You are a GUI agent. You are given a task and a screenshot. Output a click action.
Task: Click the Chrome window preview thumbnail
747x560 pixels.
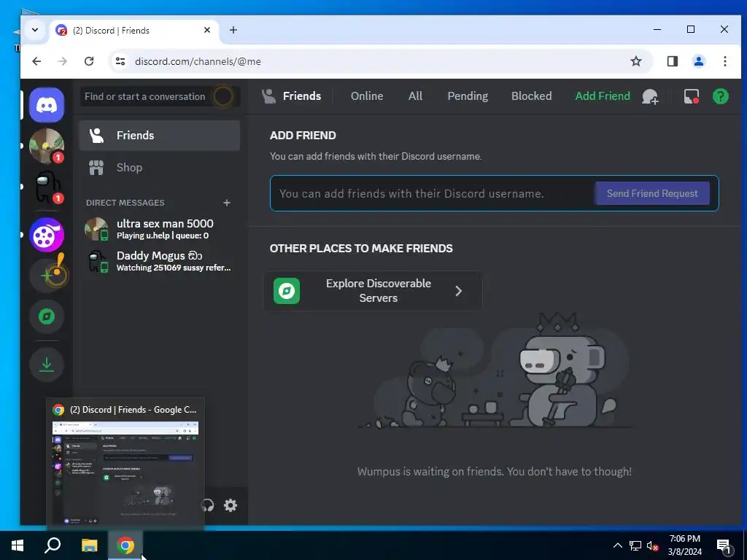[x=125, y=473]
